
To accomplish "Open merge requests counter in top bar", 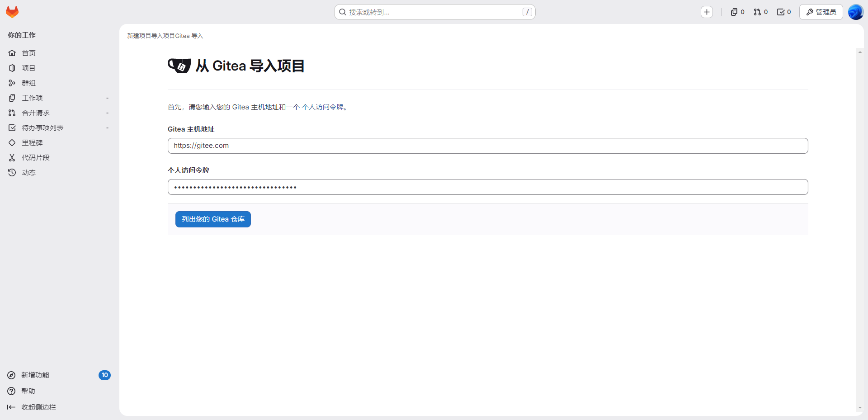I will 761,12.
